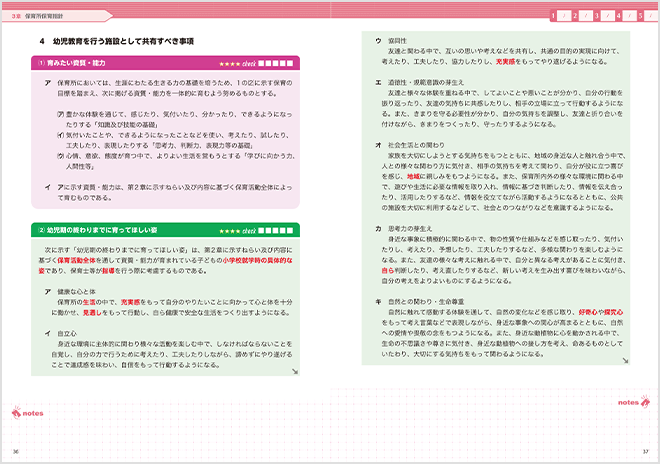Viewport: 660px width, 464px height.
Task: Click the カ 思考力の芽生え subheading
Action: click(x=404, y=229)
